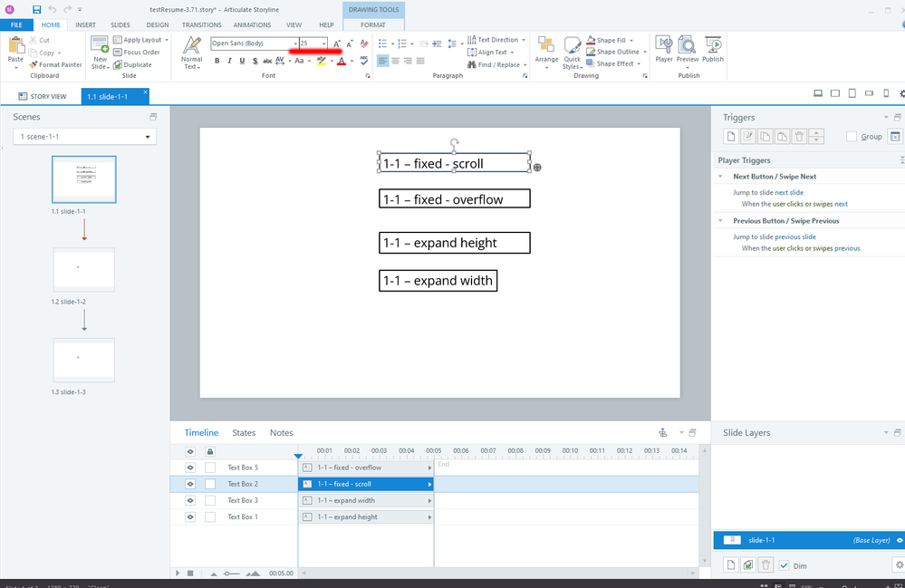Toggle lock box for Text Box 3

[x=210, y=500]
